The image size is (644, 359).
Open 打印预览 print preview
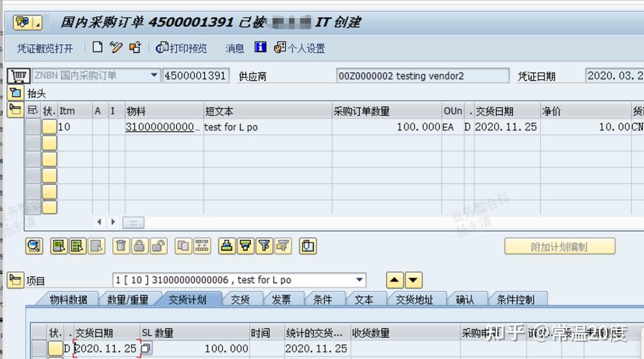pyautogui.click(x=181, y=48)
